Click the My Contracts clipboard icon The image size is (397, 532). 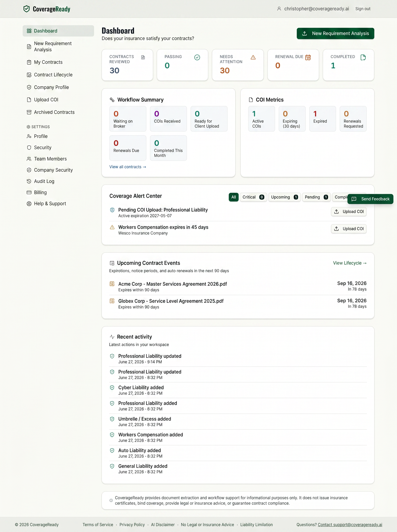click(29, 62)
